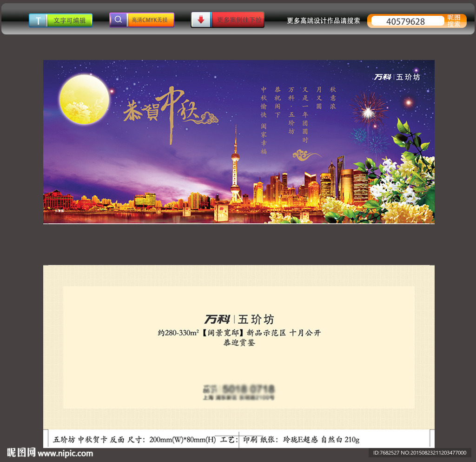Click the 昵图网 logo
This screenshot has width=476, height=462.
pyautogui.click(x=21, y=453)
